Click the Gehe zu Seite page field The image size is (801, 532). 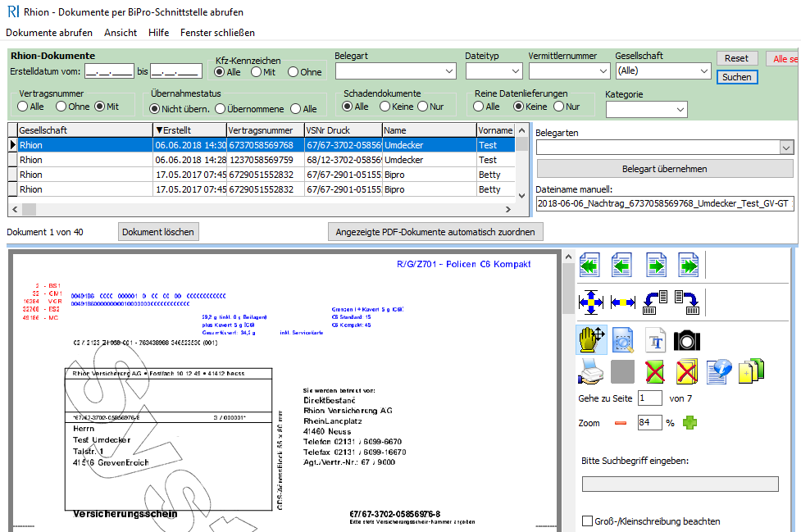(x=650, y=398)
